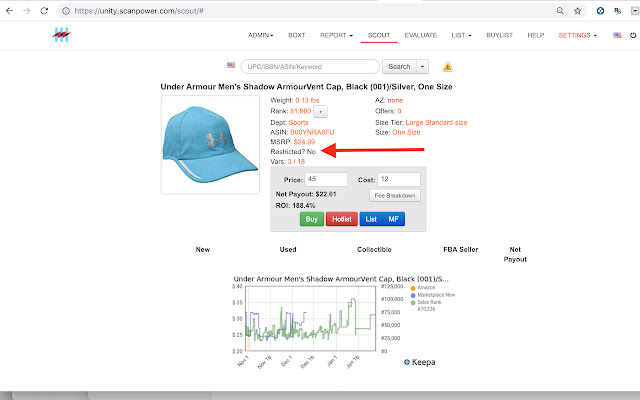Open the BUYLIST page

click(500, 35)
